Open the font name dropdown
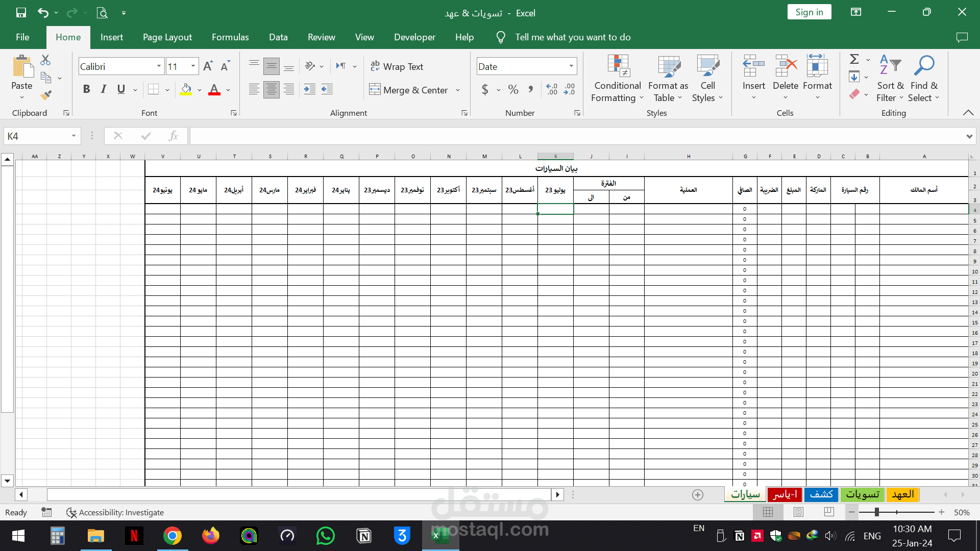Image resolution: width=980 pixels, height=551 pixels. pos(159,66)
